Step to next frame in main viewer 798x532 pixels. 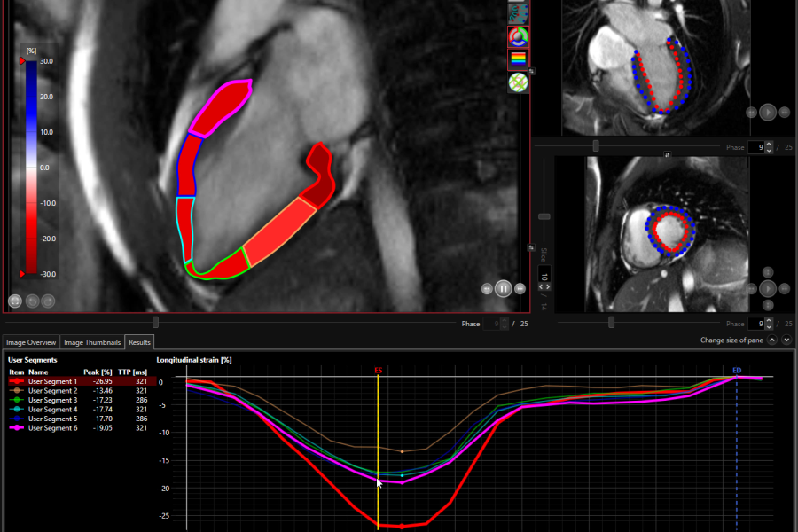point(520,288)
